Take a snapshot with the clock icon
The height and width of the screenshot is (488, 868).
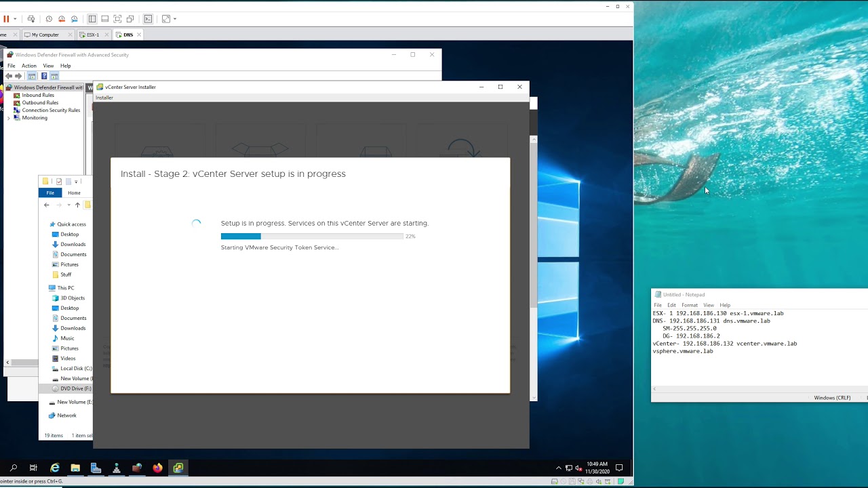click(x=49, y=19)
